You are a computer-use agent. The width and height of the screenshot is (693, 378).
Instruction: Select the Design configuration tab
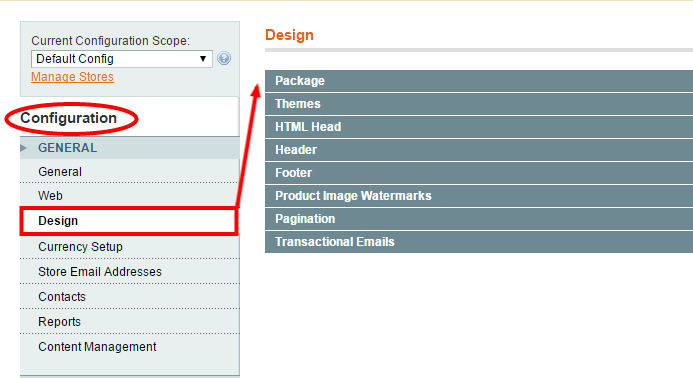[x=129, y=221]
